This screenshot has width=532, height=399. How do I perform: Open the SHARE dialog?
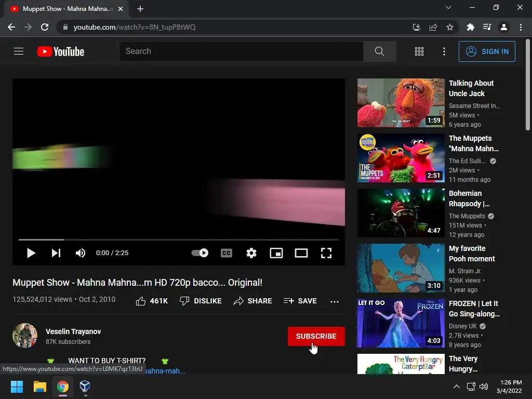[253, 301]
